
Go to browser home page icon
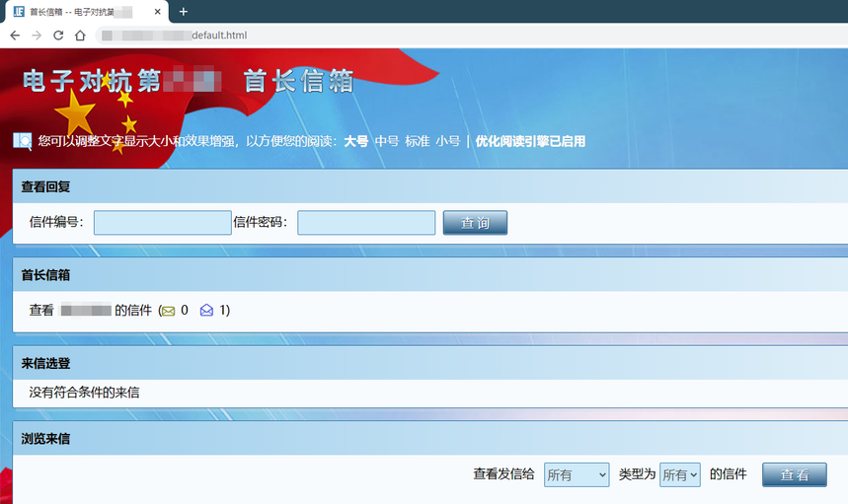coord(80,36)
